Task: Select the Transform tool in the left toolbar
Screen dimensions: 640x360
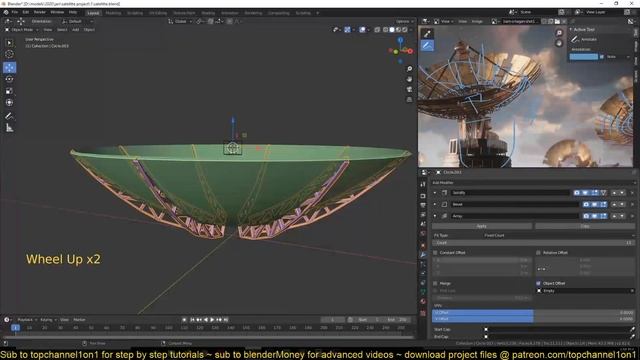Action: [9, 102]
